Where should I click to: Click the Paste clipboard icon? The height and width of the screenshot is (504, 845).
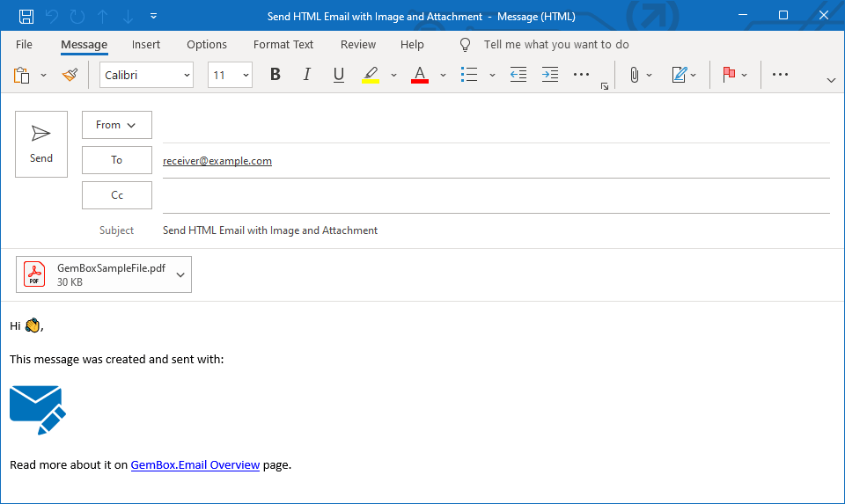pos(23,76)
